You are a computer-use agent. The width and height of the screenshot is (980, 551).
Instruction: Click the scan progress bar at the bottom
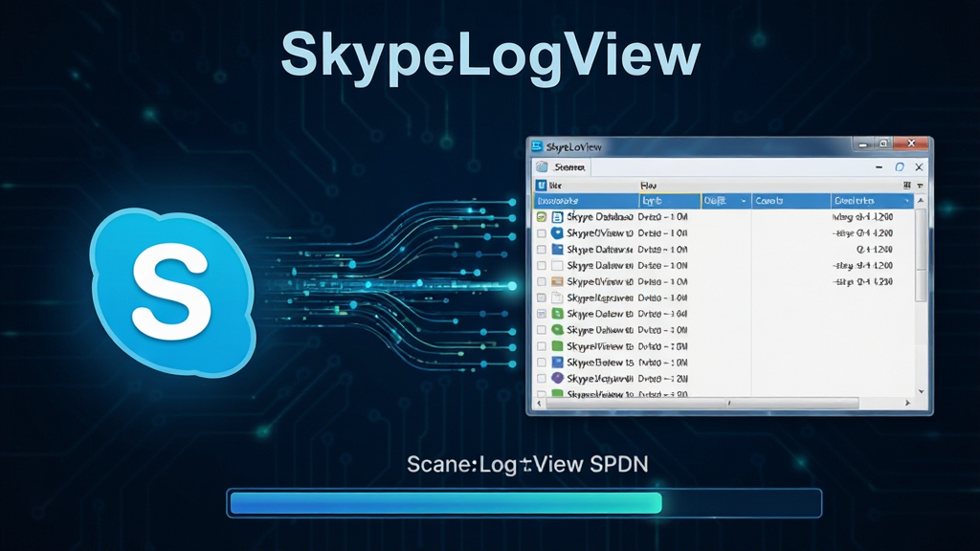tap(523, 503)
